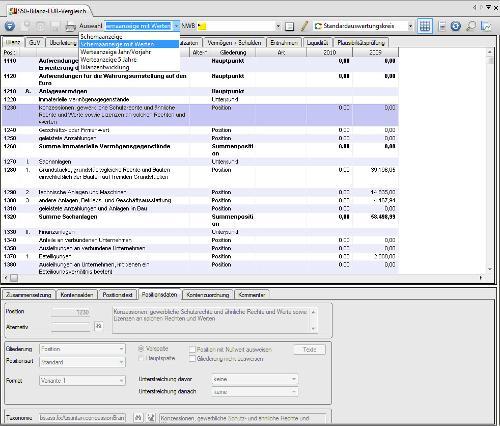500x426 pixels.
Task: Click the tab list arrow at top right
Action: click(488, 7)
